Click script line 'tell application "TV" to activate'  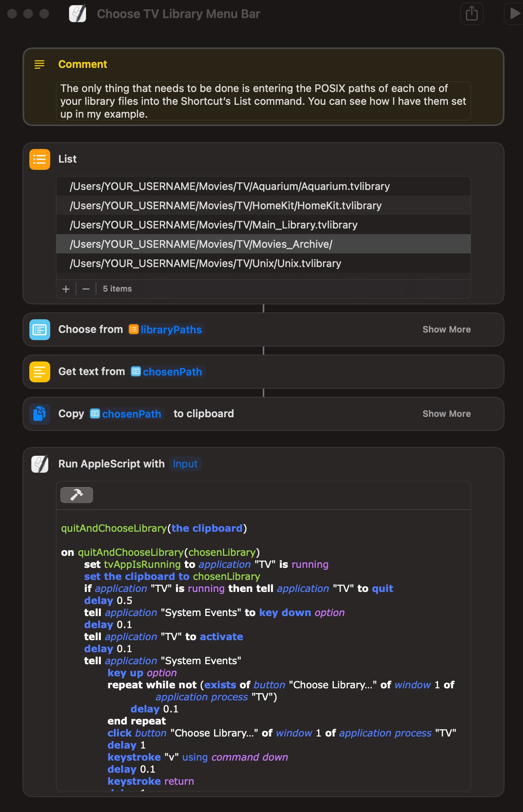[163, 637]
